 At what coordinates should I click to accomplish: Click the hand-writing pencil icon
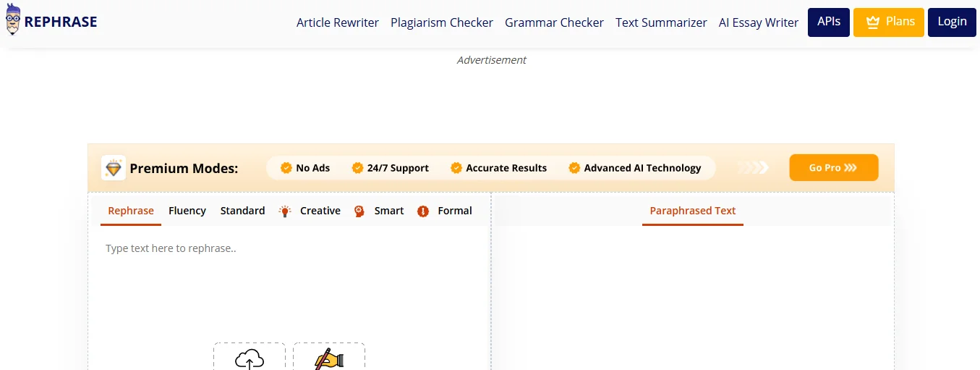coord(329,359)
